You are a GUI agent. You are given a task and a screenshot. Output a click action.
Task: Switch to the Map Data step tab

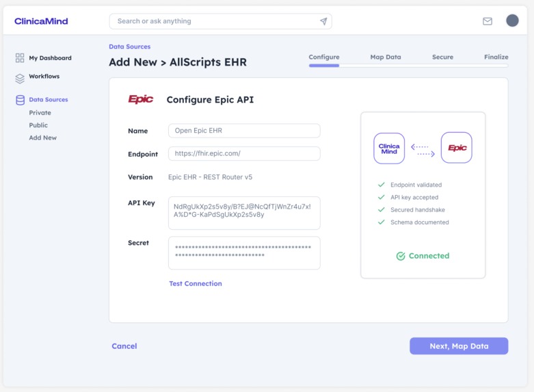point(386,57)
